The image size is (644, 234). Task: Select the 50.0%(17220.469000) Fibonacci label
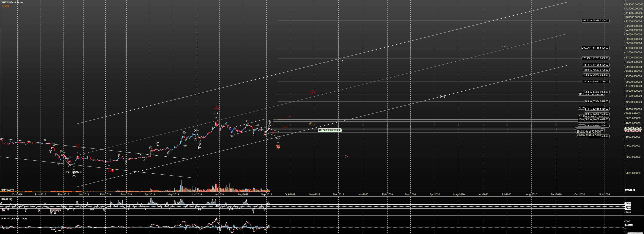click(597, 114)
